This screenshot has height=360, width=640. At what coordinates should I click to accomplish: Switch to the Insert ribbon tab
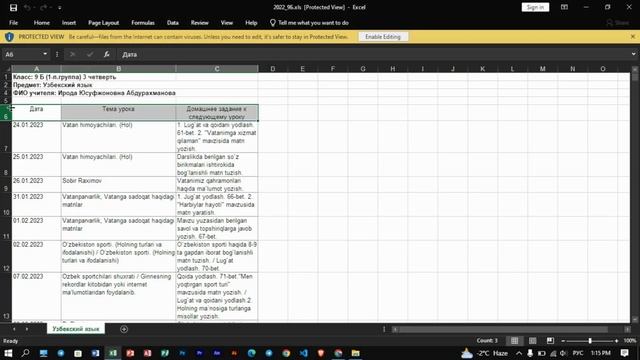pyautogui.click(x=69, y=23)
